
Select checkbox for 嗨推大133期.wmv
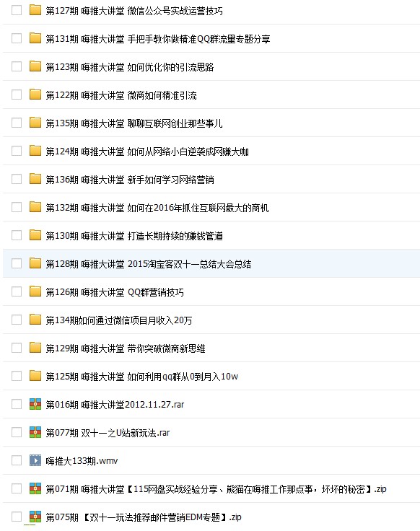[x=17, y=460]
